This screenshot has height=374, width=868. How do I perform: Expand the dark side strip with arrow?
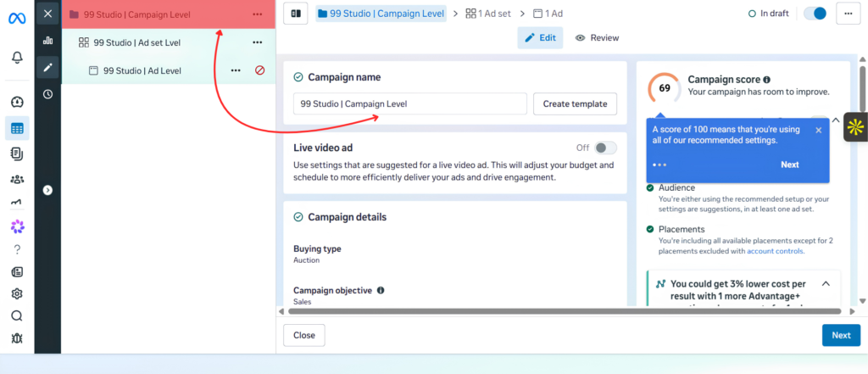[x=47, y=190]
